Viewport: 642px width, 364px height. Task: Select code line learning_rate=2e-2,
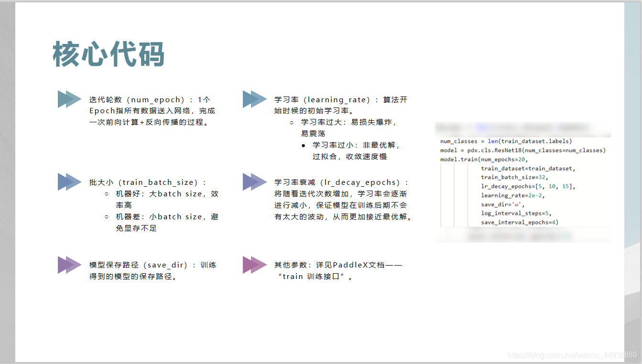point(513,195)
